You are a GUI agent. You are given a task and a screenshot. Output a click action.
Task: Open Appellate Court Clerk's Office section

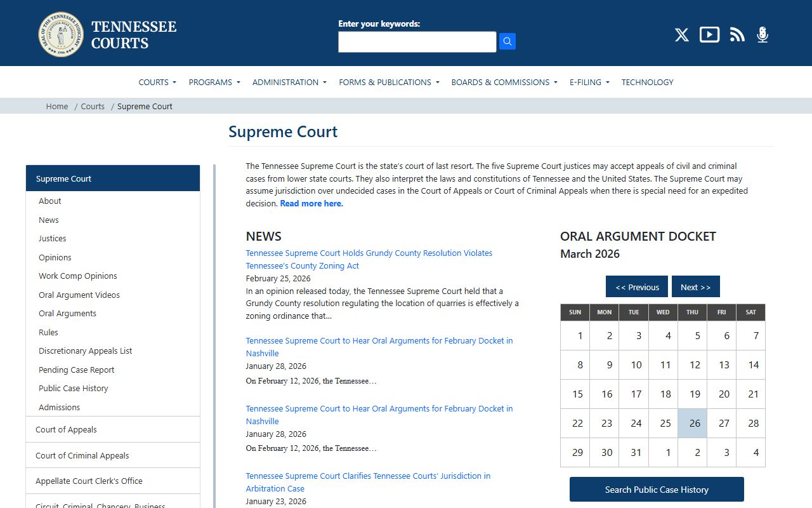[x=113, y=481]
